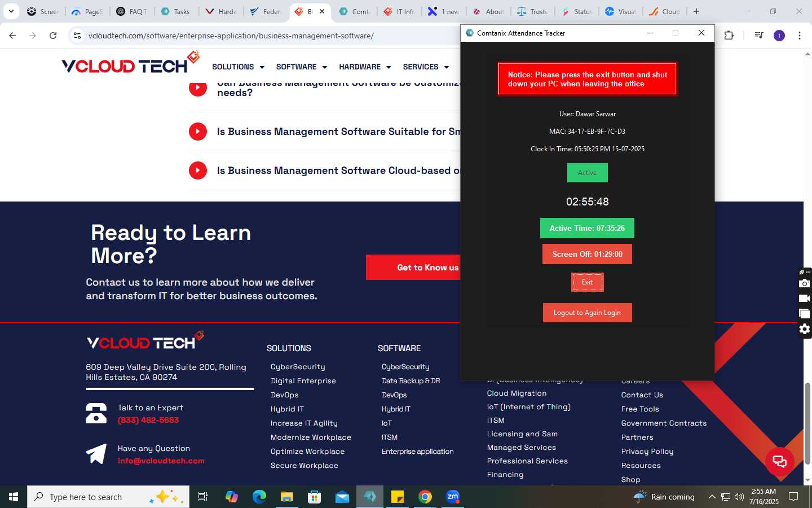Click the Windows taskbar search box
The image size is (812, 508).
click(x=108, y=497)
